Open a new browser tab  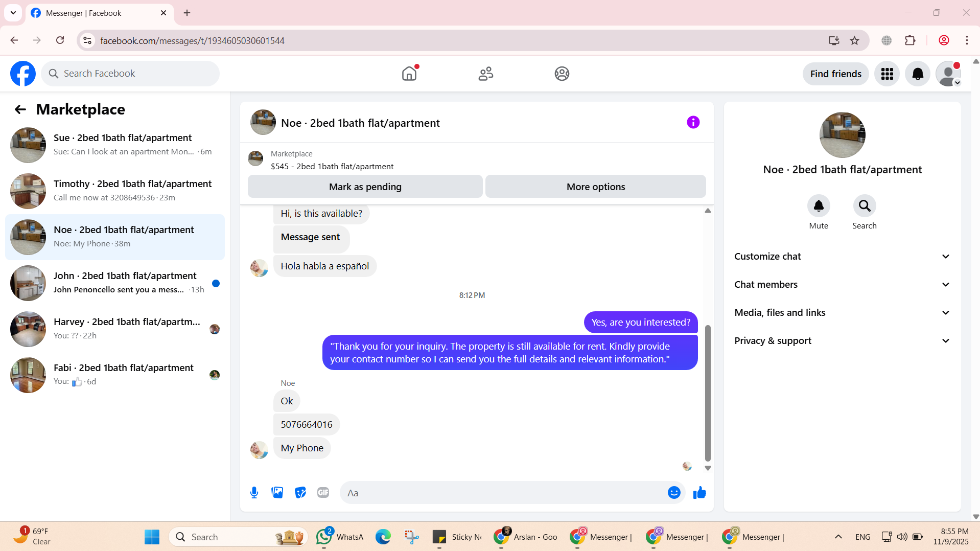tap(187, 13)
